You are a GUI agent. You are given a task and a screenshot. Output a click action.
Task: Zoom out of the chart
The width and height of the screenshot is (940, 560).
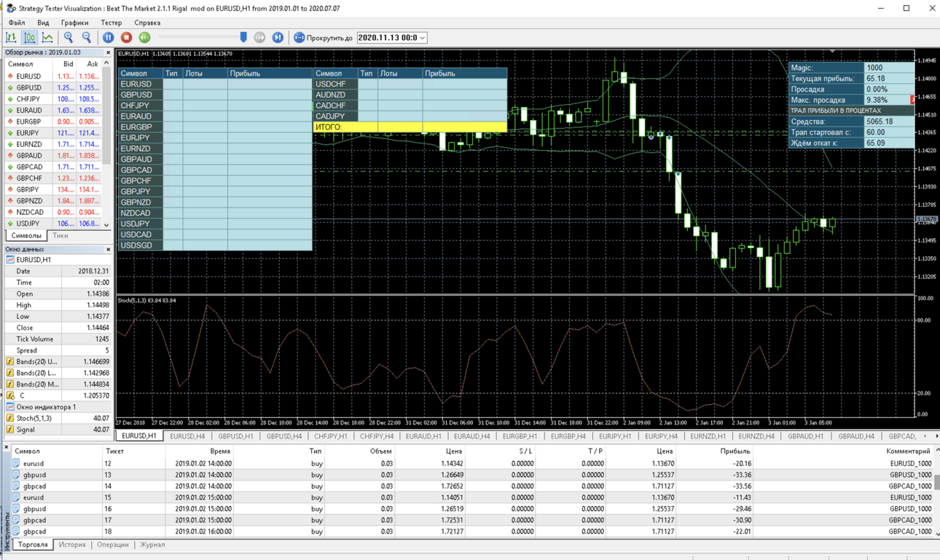(x=87, y=37)
